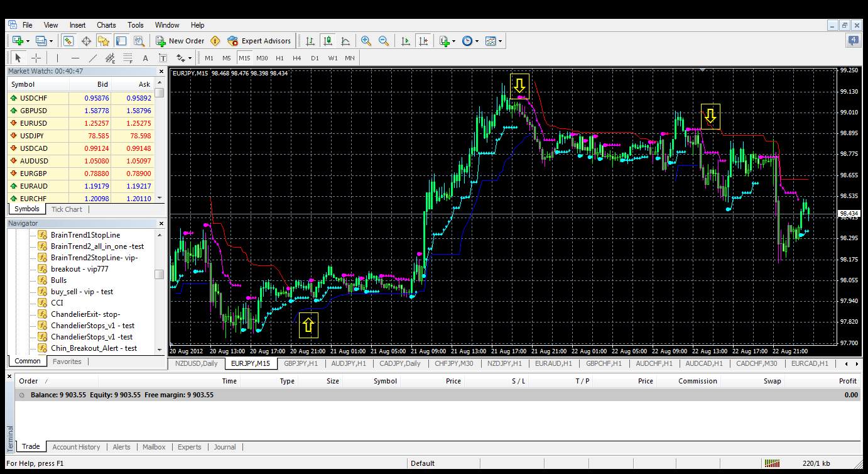
Task: Switch timeframe to M5
Action: point(227,58)
